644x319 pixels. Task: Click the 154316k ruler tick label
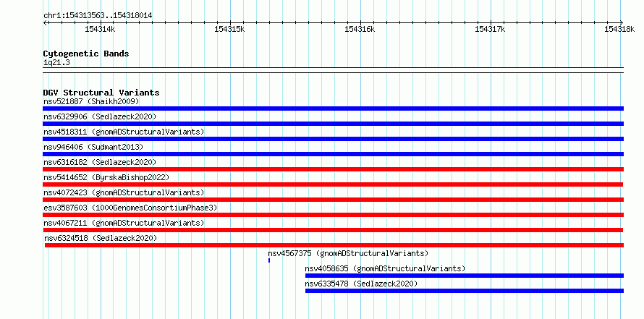click(360, 29)
